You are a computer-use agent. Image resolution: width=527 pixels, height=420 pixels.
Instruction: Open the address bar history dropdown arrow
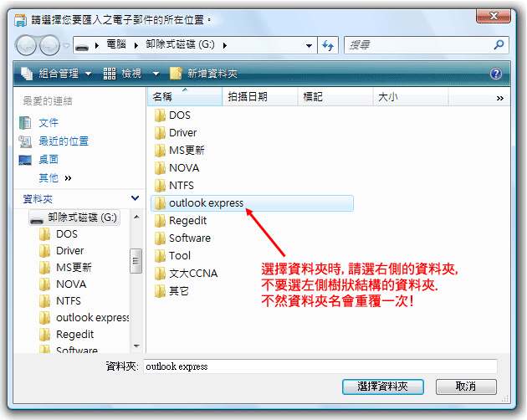click(x=309, y=45)
